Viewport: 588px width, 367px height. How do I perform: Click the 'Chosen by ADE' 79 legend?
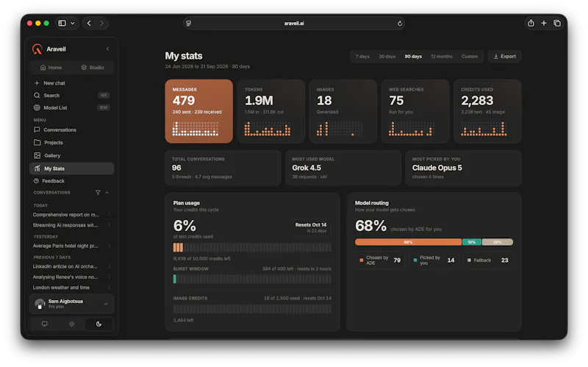point(380,260)
